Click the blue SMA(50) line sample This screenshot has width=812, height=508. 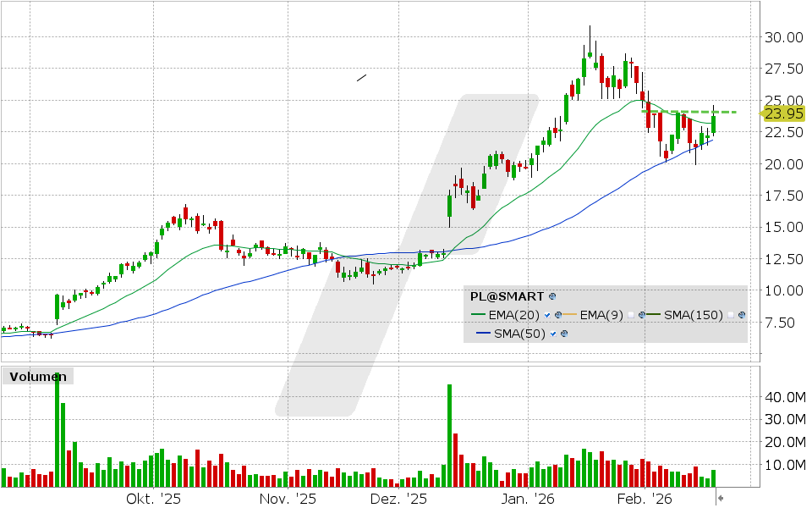(483, 334)
